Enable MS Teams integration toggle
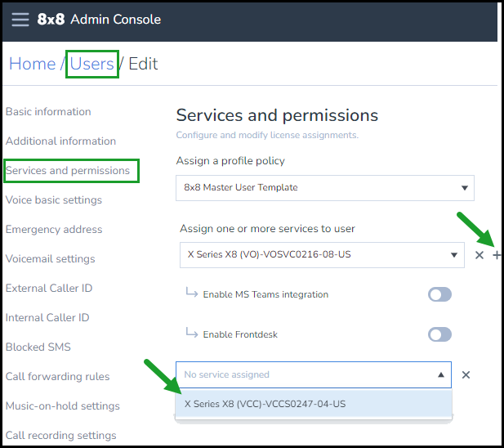Viewport: 504px width, 448px height. coord(439,294)
